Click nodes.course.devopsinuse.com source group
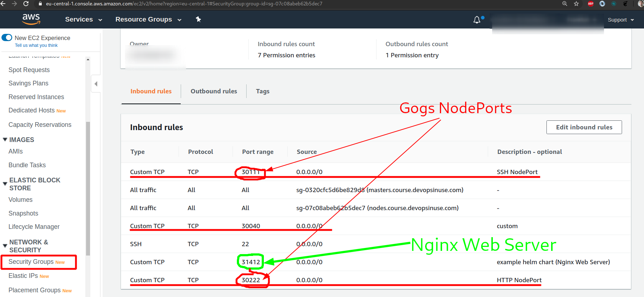The height and width of the screenshot is (297, 644). [x=377, y=208]
